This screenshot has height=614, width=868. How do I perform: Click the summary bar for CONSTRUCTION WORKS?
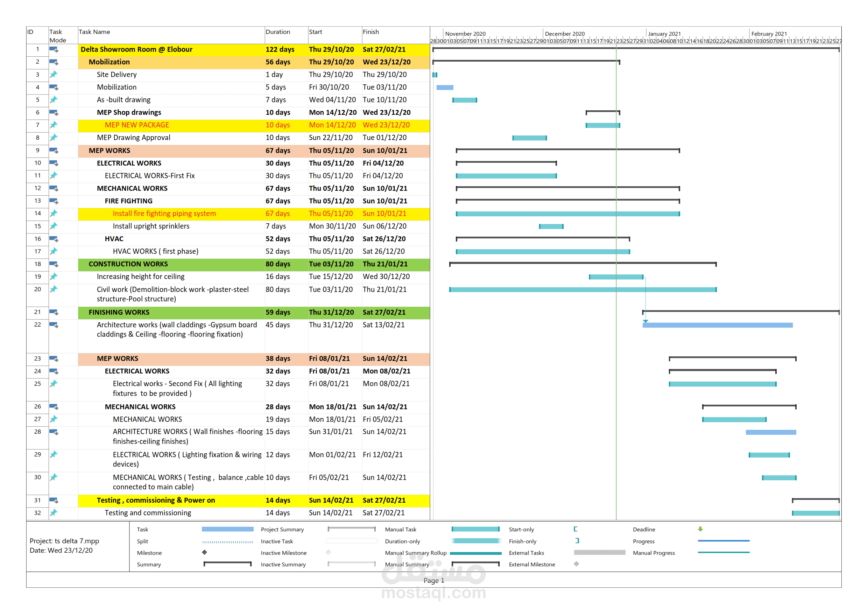583,263
